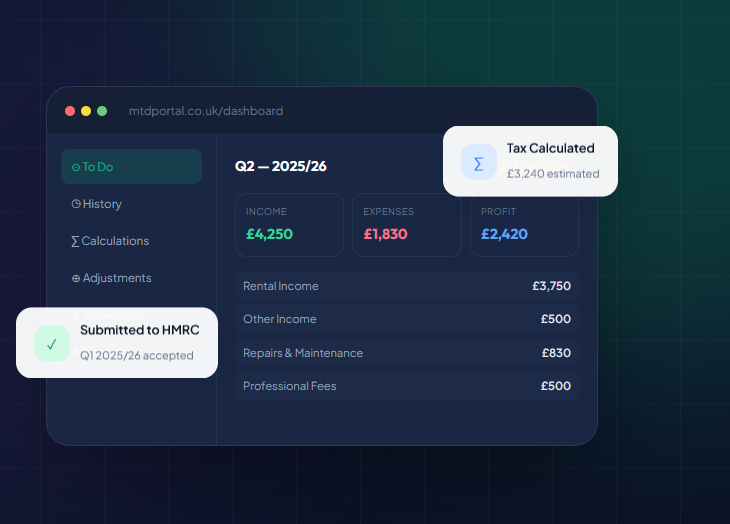Select the Income summary card
730x524 pixels.
tap(289, 225)
